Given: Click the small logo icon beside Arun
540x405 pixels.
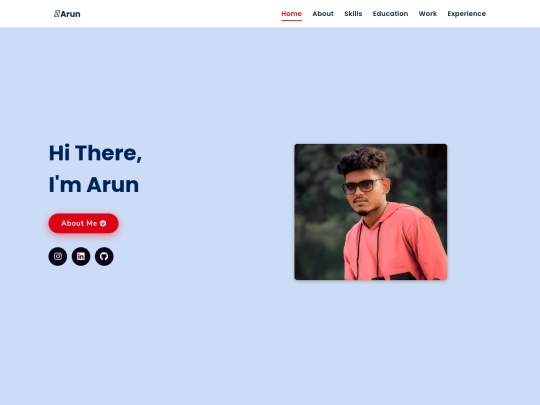Looking at the screenshot, I should [57, 14].
